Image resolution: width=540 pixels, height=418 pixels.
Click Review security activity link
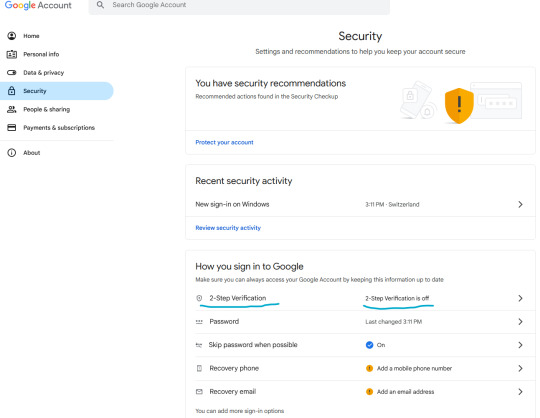(x=228, y=228)
